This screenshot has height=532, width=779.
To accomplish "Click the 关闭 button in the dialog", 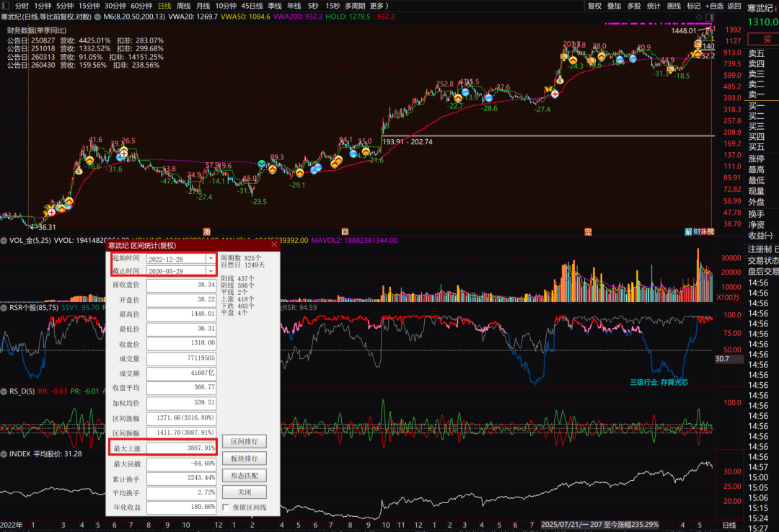I will point(245,492).
